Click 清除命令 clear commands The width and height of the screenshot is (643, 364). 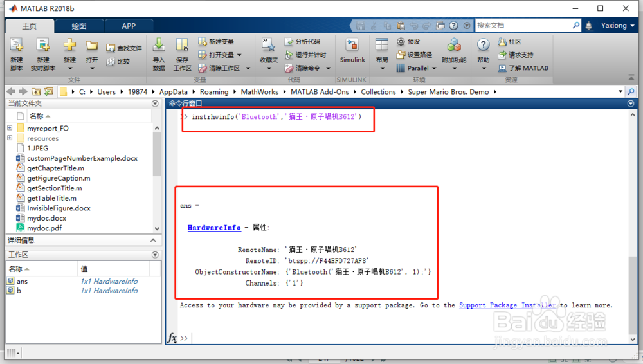point(303,68)
